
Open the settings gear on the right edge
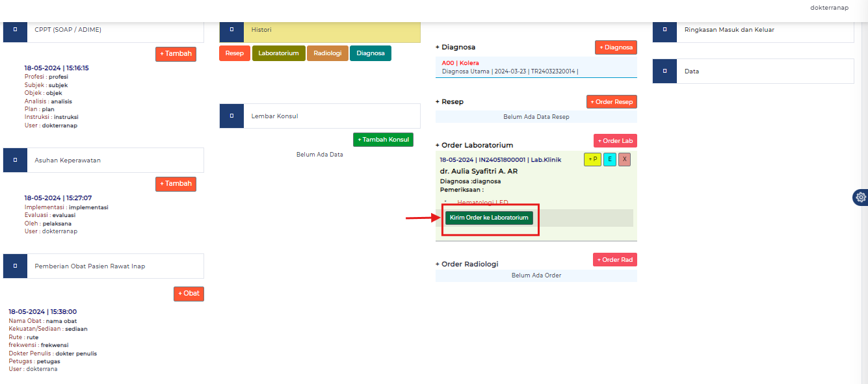click(860, 197)
